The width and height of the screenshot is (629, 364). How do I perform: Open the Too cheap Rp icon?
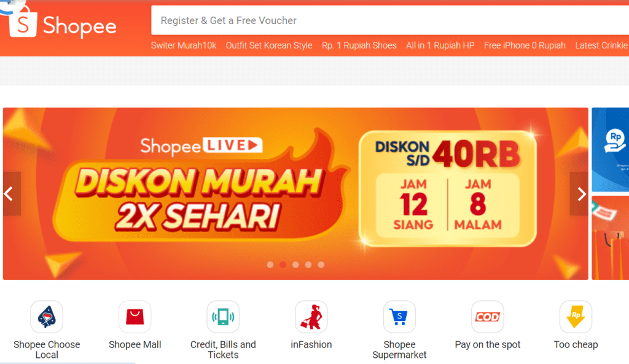(576, 317)
